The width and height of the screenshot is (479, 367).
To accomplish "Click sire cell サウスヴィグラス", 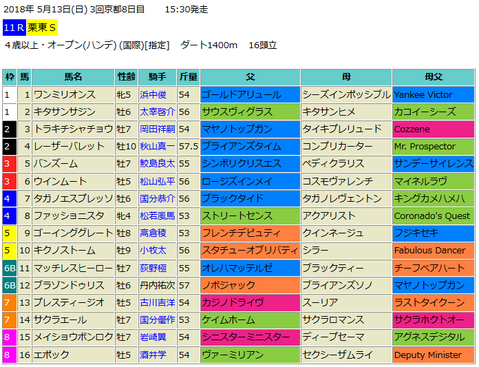I will click(x=250, y=112).
